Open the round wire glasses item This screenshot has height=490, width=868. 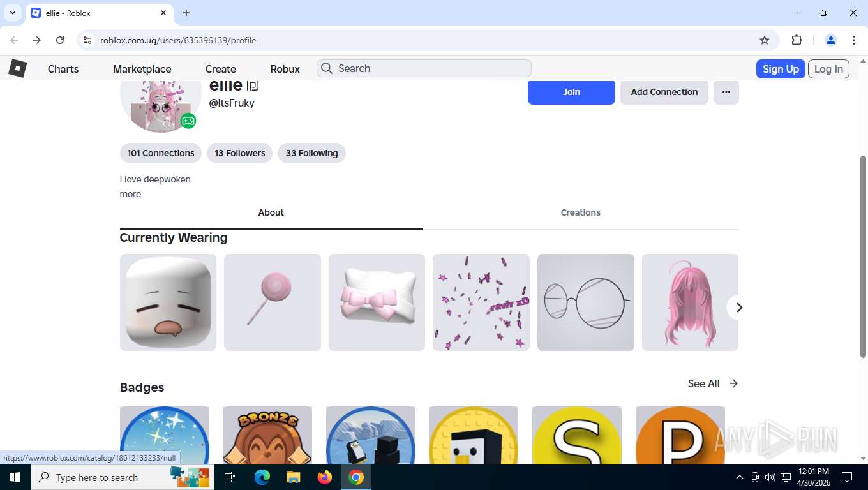[586, 302]
